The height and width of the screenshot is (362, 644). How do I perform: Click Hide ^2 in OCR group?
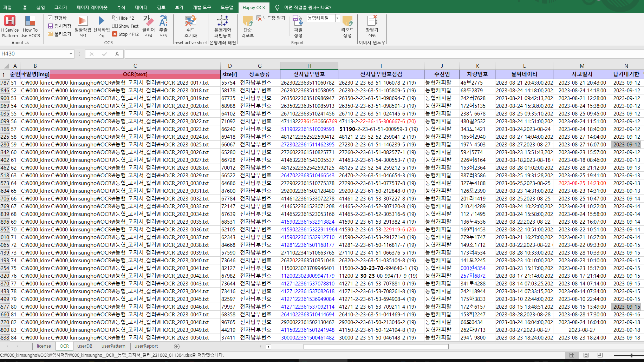pos(123,18)
